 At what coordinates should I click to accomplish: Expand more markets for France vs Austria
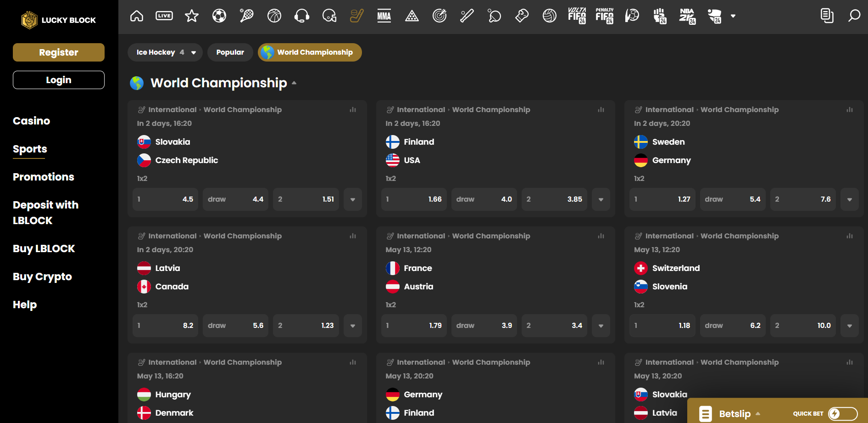click(601, 326)
